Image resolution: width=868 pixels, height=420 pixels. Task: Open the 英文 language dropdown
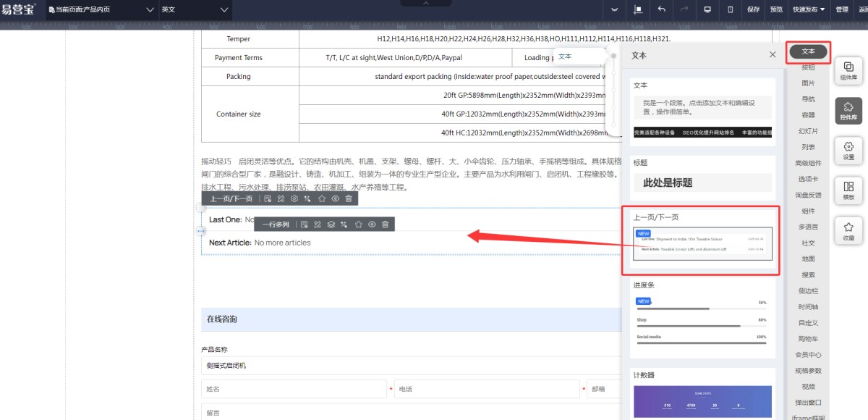pos(194,9)
